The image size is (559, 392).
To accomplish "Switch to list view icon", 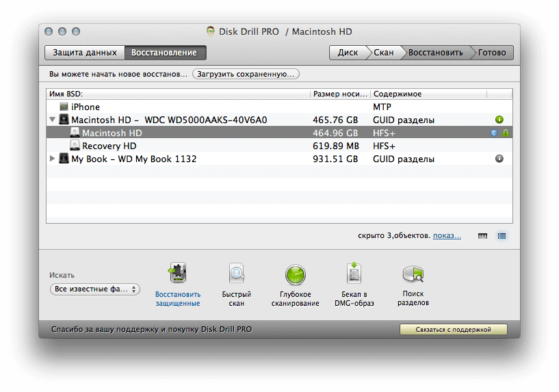I will pos(502,236).
